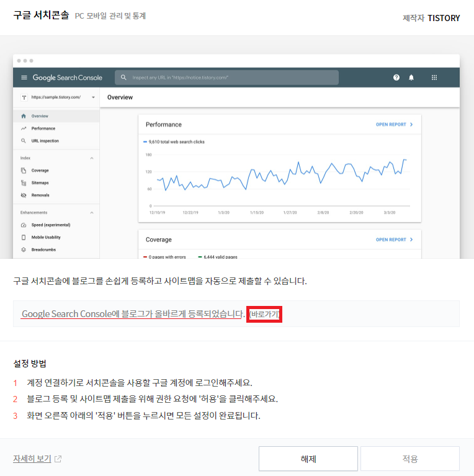Click the 0 pages with errors legend
Screen dimensions: 474x476
click(x=164, y=257)
